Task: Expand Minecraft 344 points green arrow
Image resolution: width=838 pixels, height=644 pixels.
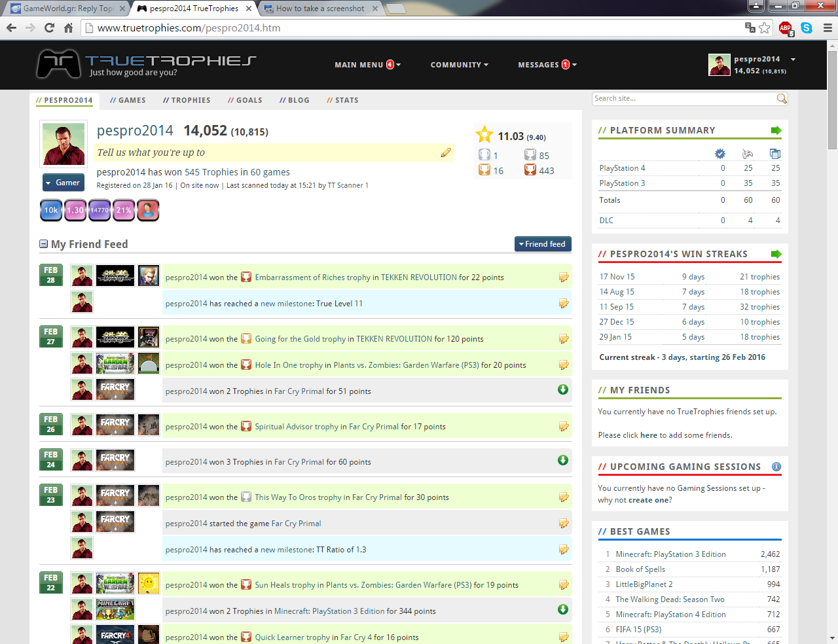Action: 563,609
